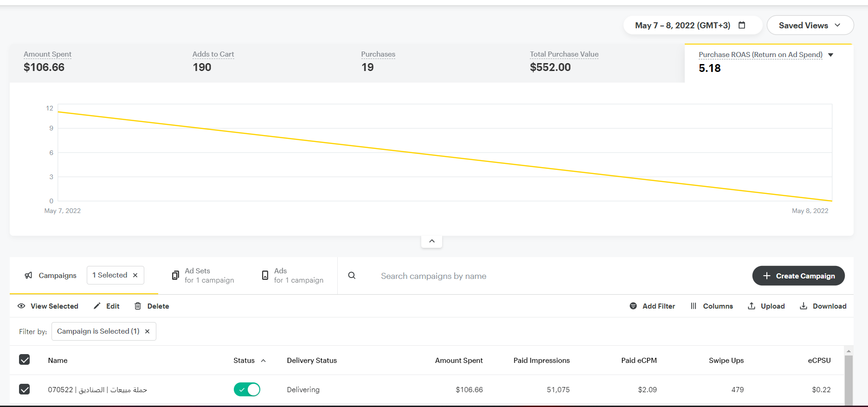Click the Add Filter icon

click(x=633, y=306)
